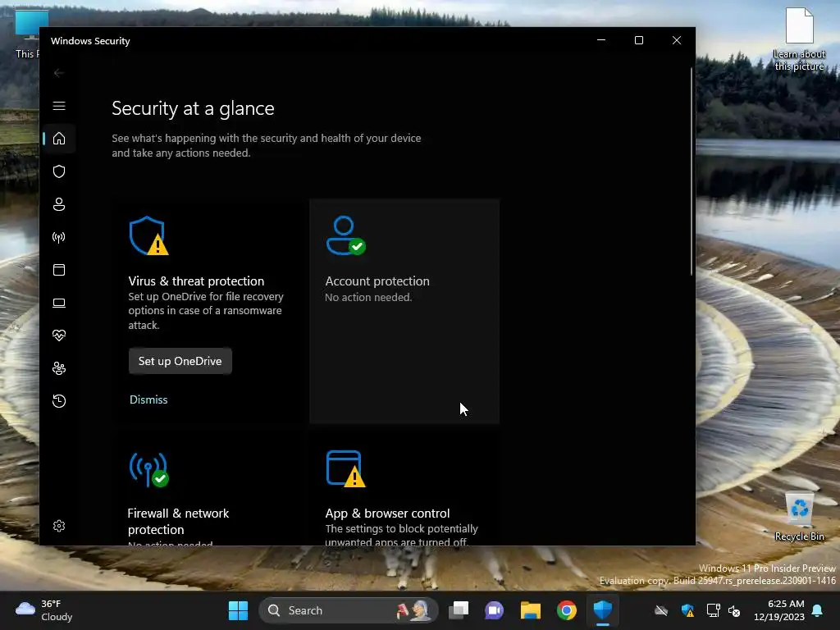Click the Virus & threat protection warning shield tile icon
The width and height of the screenshot is (840, 630).
[148, 235]
